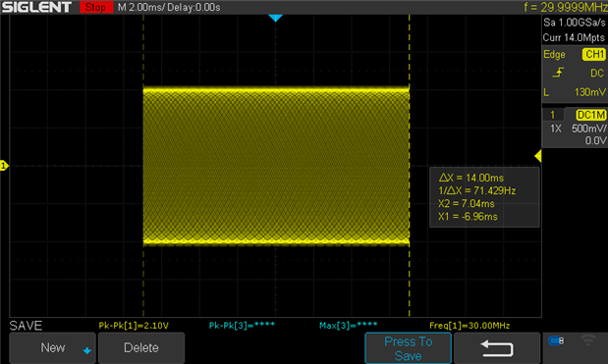Open the New button dropdown arrow
Viewport: 608px width, 364px height.
click(x=86, y=351)
